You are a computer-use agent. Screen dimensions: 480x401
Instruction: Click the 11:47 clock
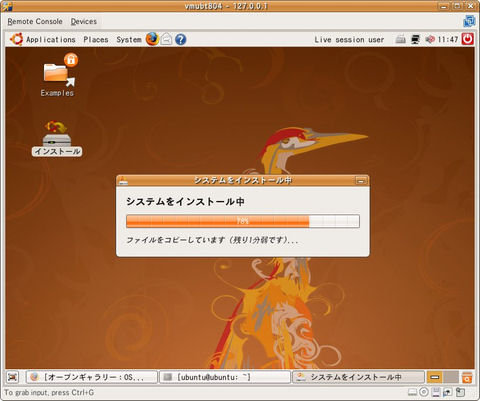[x=448, y=40]
